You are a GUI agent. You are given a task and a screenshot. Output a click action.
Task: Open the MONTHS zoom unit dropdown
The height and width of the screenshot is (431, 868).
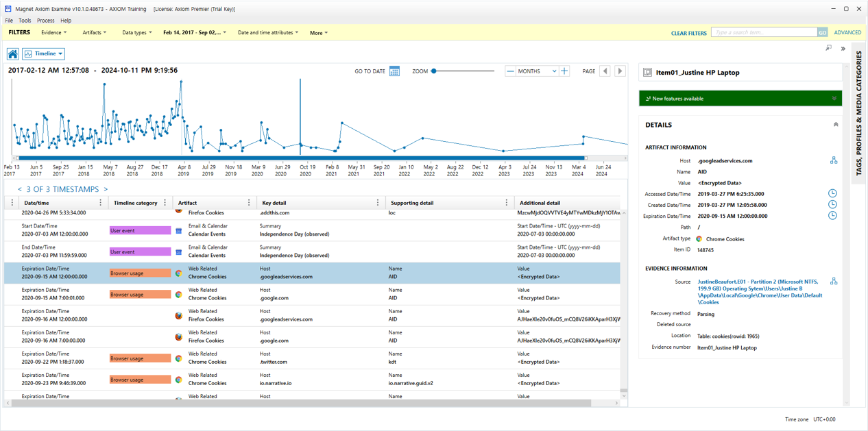coord(537,71)
